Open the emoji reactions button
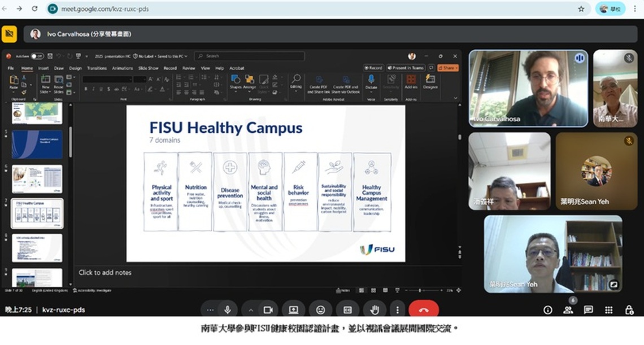 point(320,309)
